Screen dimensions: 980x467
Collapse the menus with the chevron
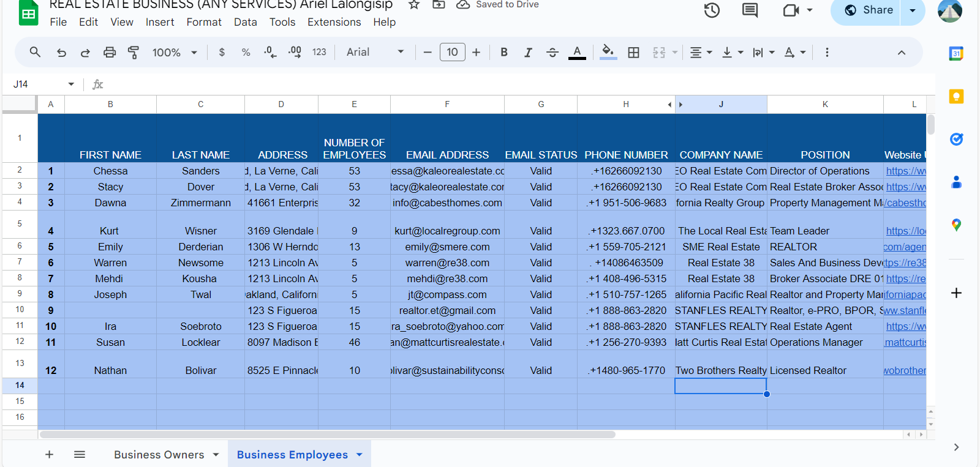point(902,53)
